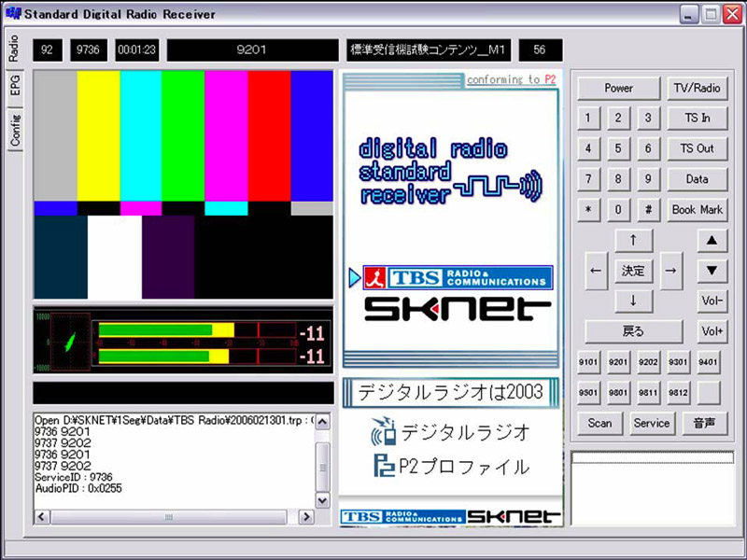
Task: Tune to preset 9101
Action: (x=588, y=362)
